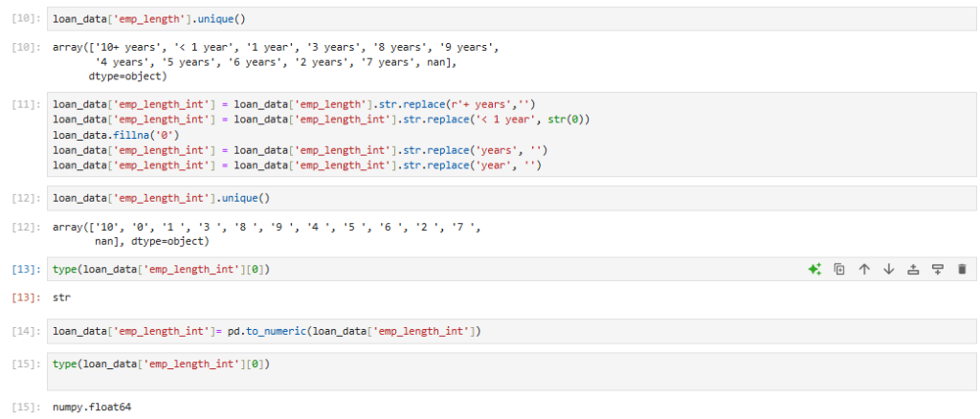The image size is (980, 419).
Task: Delete the active cell with trash icon
Action: [x=962, y=270]
